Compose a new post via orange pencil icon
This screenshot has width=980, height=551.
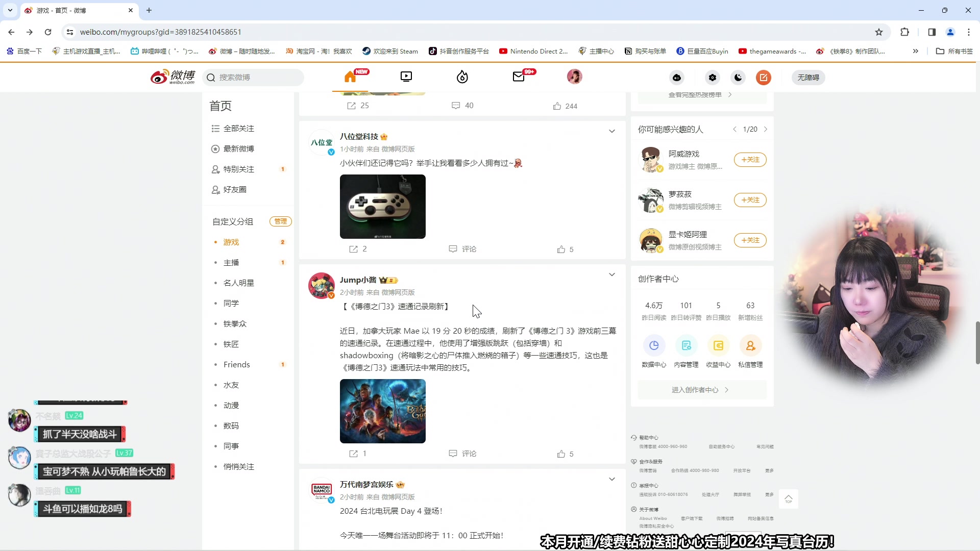click(x=764, y=77)
